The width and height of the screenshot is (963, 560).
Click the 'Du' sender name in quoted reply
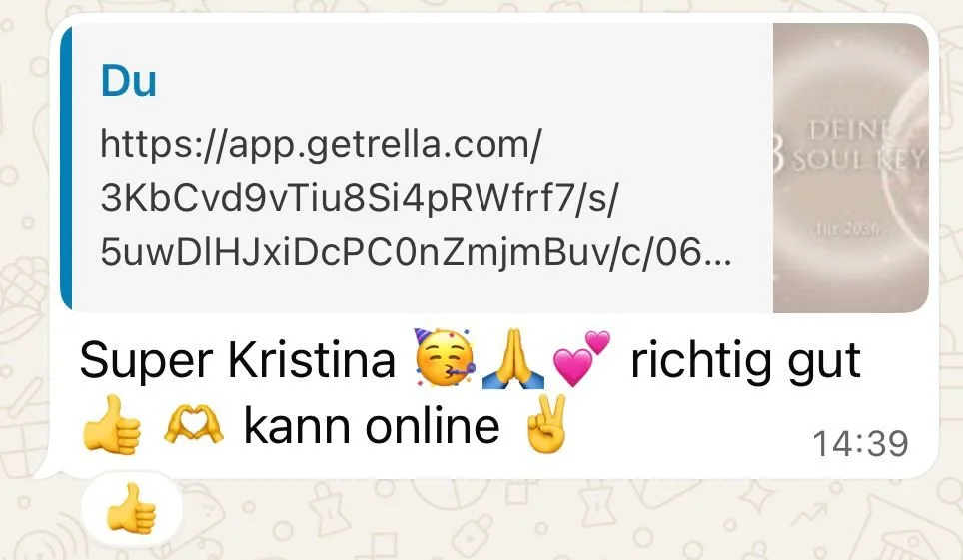(x=128, y=81)
